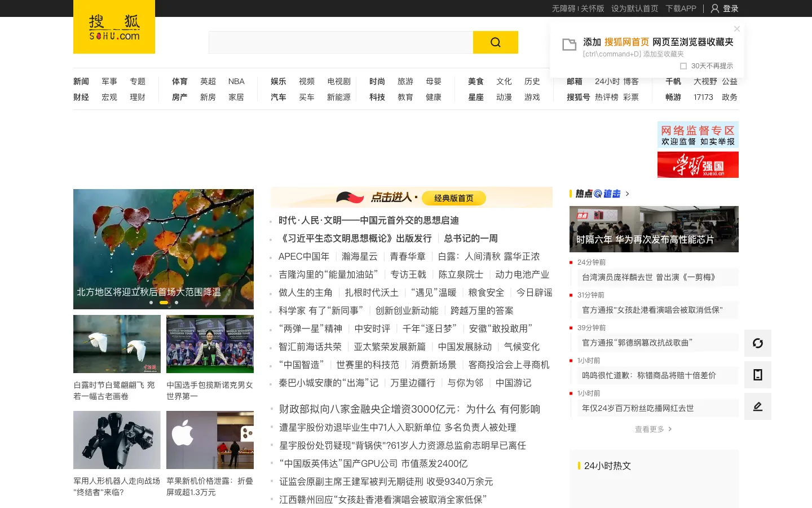Open the 新能源 navigation link
This screenshot has width=812, height=508.
(339, 97)
